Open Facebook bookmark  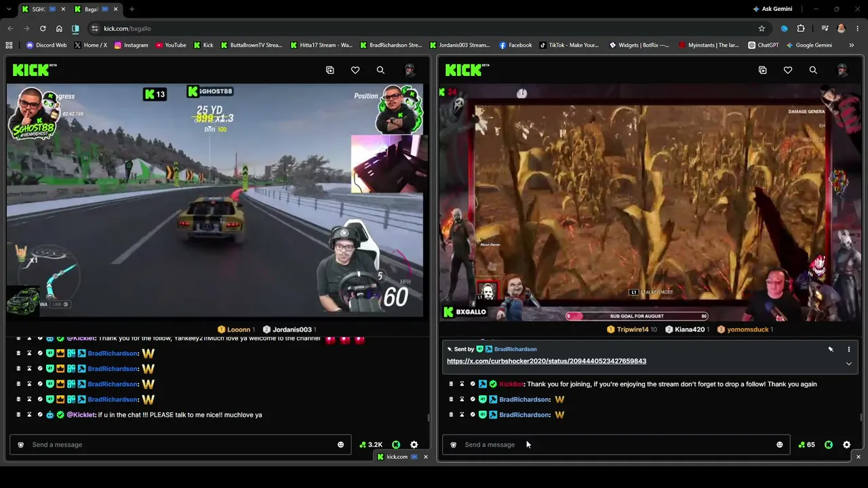(515, 45)
